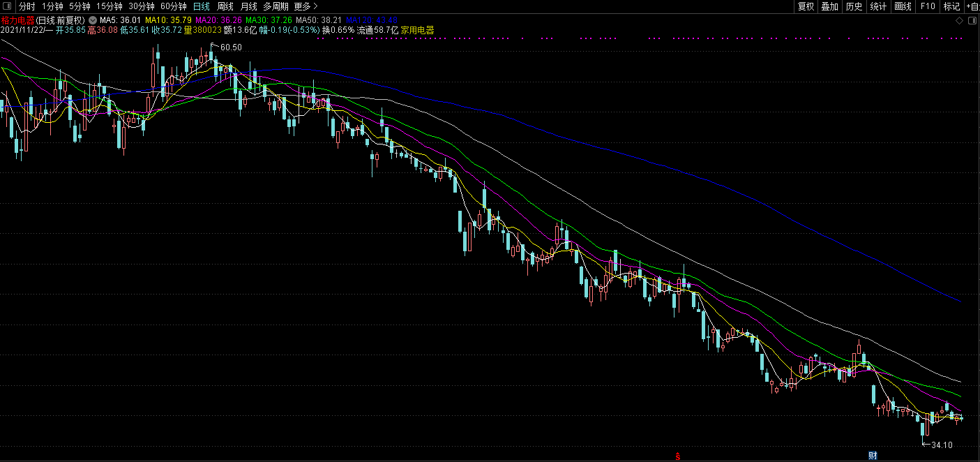Click the right sidebar panel toggle icon

[972, 22]
